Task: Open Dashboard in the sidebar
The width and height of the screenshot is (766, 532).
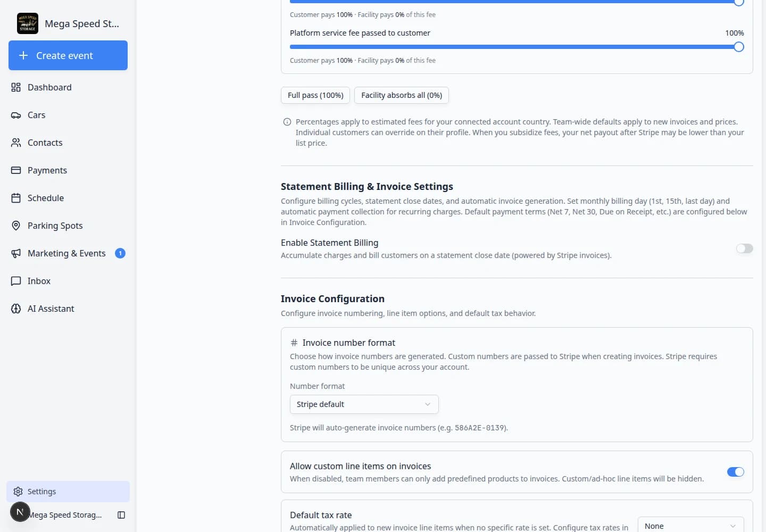Action: point(68,87)
